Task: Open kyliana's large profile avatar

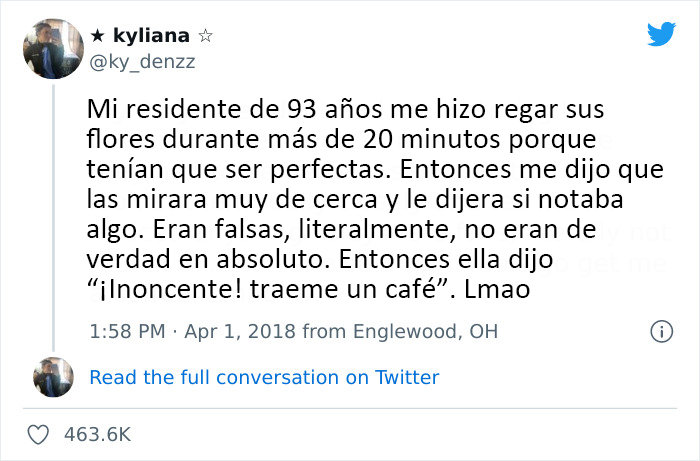Action: (x=50, y=47)
